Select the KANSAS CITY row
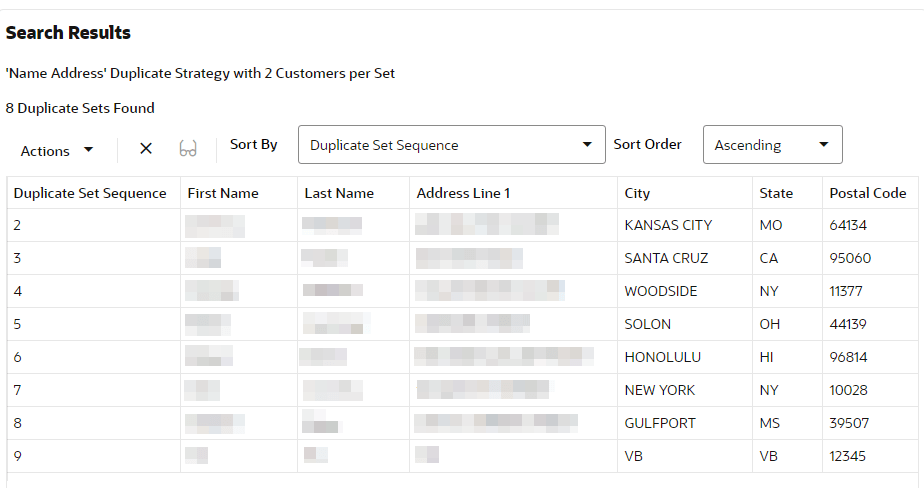Screen dimensions: 924x488 point(463,225)
